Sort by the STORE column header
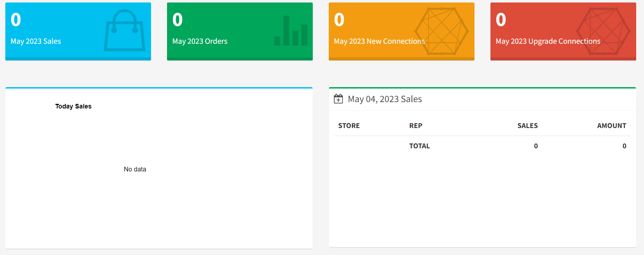 pyautogui.click(x=349, y=126)
